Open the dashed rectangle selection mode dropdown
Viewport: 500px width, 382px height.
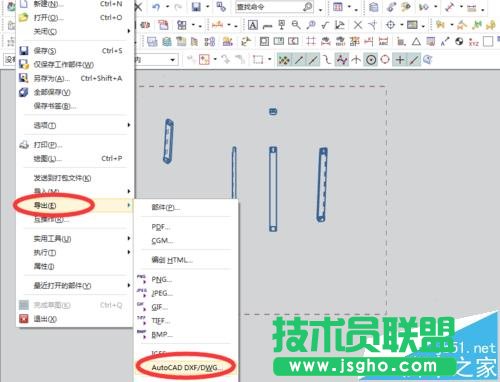tap(269, 60)
